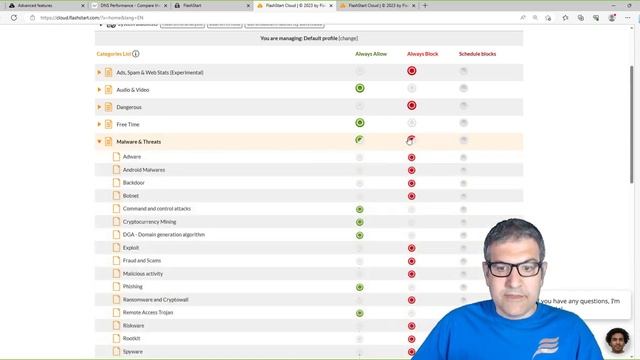
Task: Click the Categories List info icon
Action: [136, 53]
